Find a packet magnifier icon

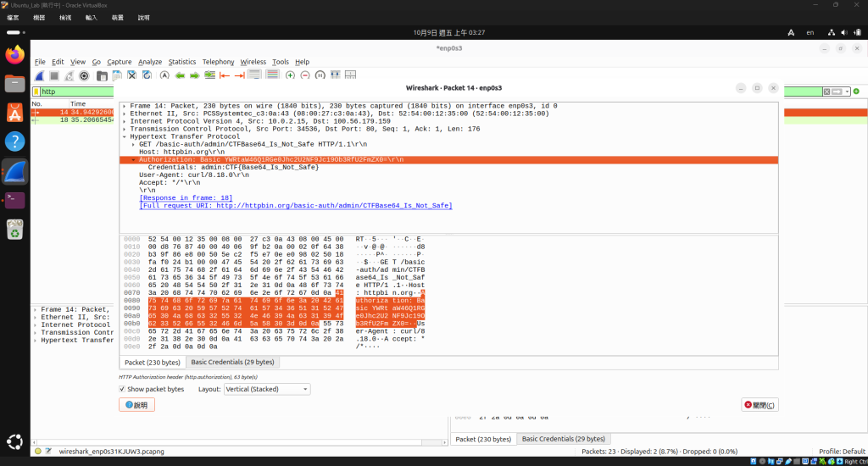(164, 75)
